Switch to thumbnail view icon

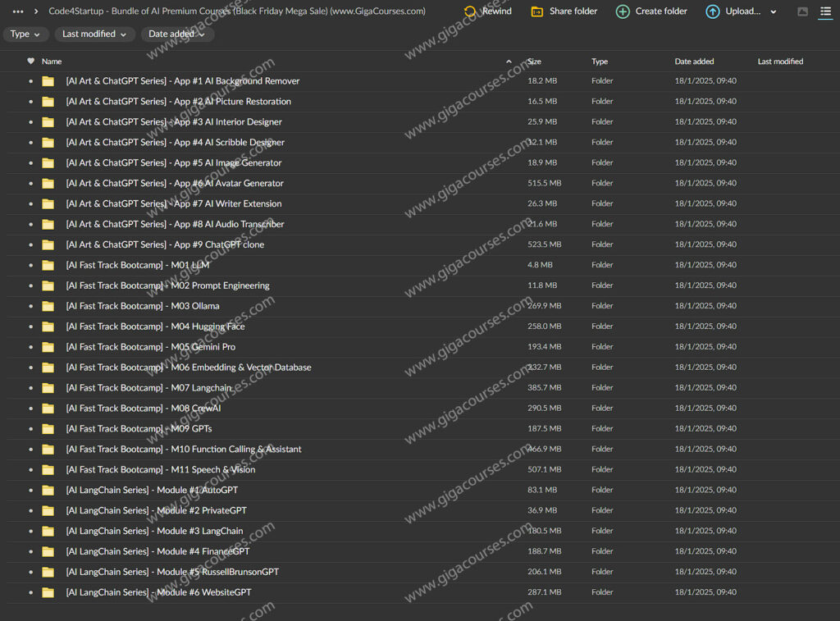802,11
